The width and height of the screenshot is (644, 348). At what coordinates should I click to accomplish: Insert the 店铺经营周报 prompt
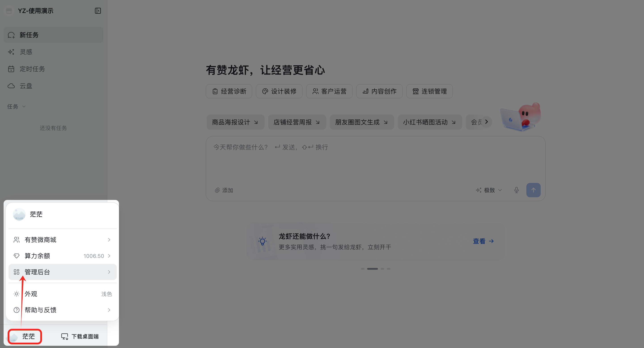(x=297, y=122)
